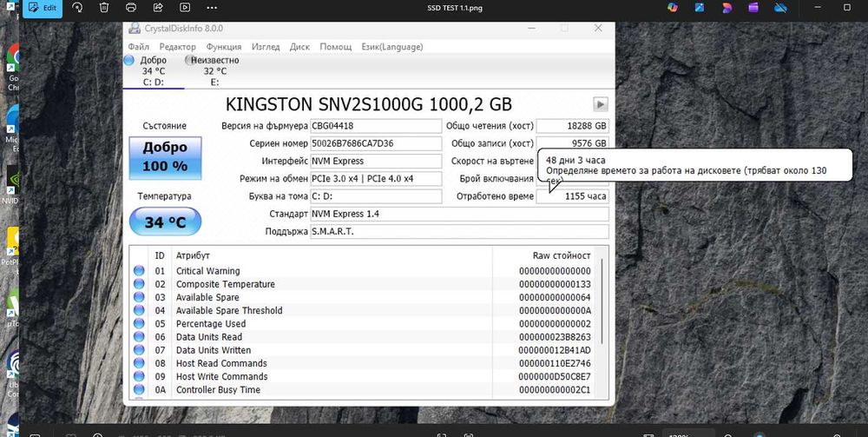Click total host writes value 9576 GB
Viewport: 868px width, 437px height.
pos(572,143)
